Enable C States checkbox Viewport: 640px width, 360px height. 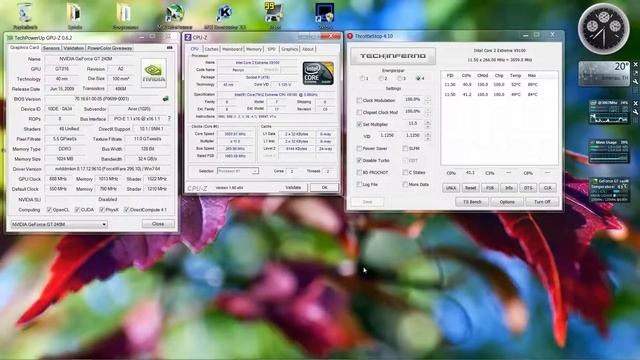405,173
